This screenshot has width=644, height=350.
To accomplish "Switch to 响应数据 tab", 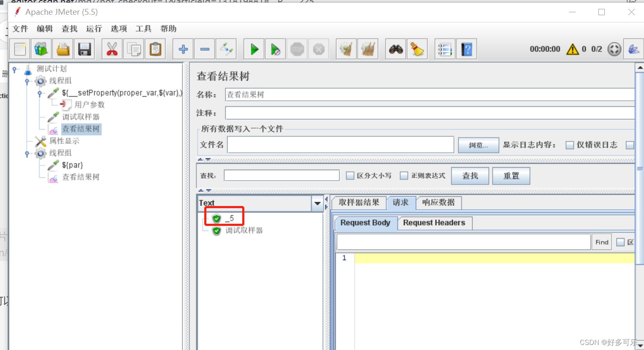I will [x=438, y=203].
